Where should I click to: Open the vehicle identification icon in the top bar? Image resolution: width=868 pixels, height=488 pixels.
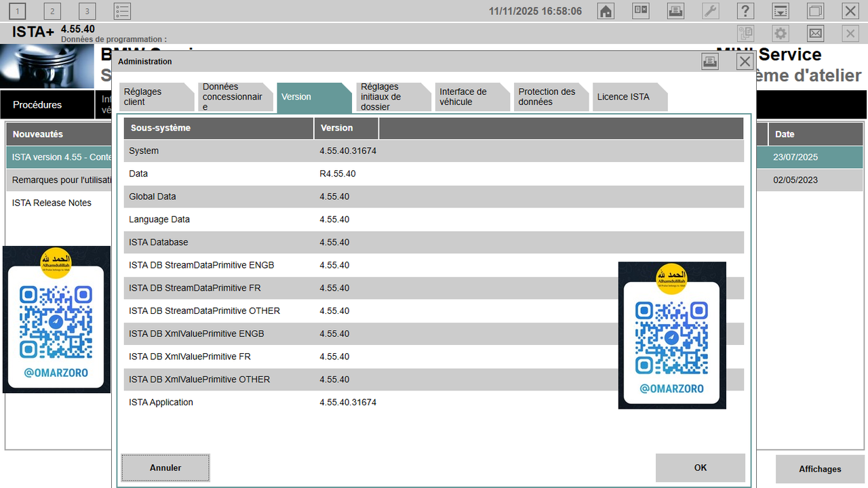641,11
